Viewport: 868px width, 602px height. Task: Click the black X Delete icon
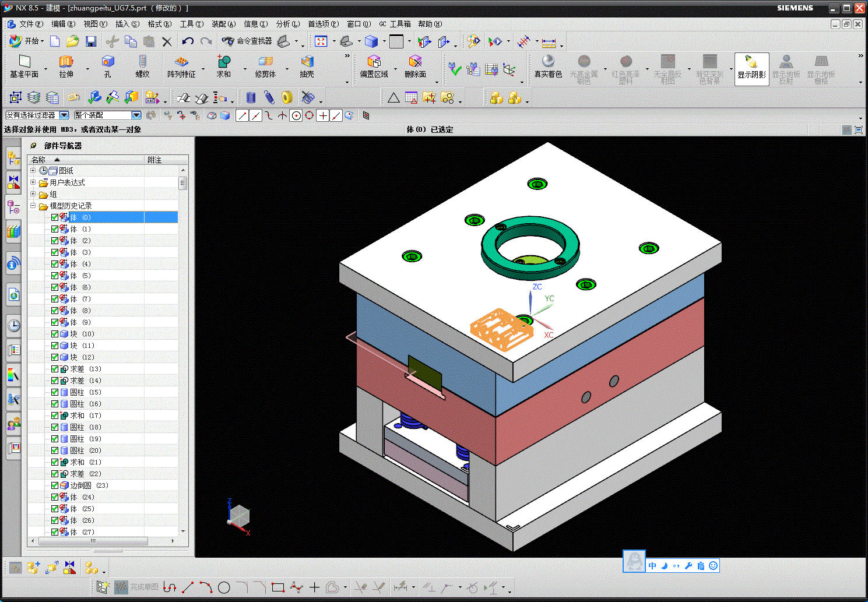167,41
